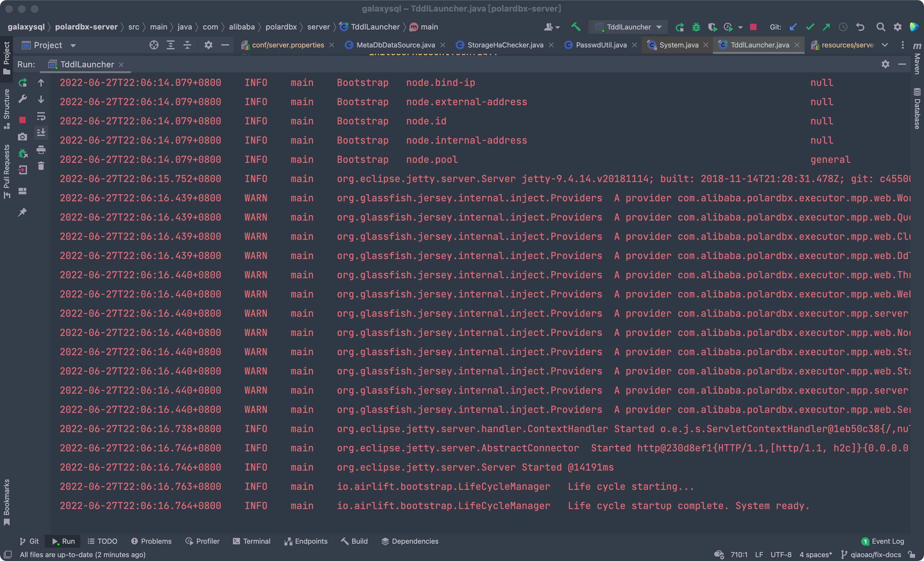This screenshot has height=561, width=924.
Task: Click the Rerun TddlLauncher icon in Run panel
Action: click(x=22, y=82)
